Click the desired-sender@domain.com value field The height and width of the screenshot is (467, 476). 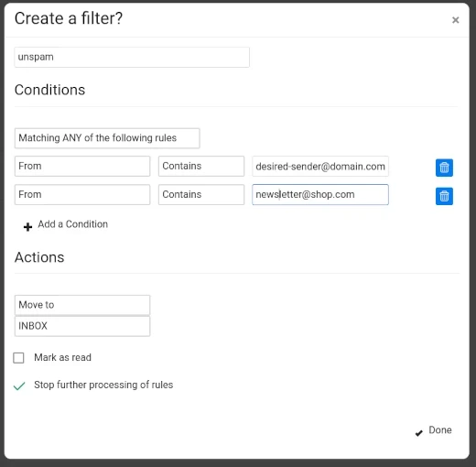click(x=320, y=167)
